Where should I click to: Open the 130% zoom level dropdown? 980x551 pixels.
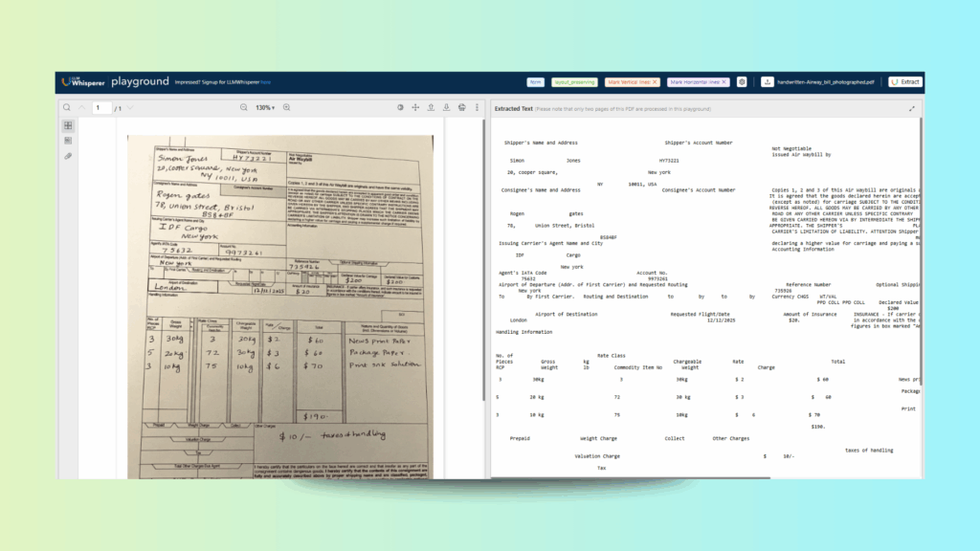[x=265, y=108]
